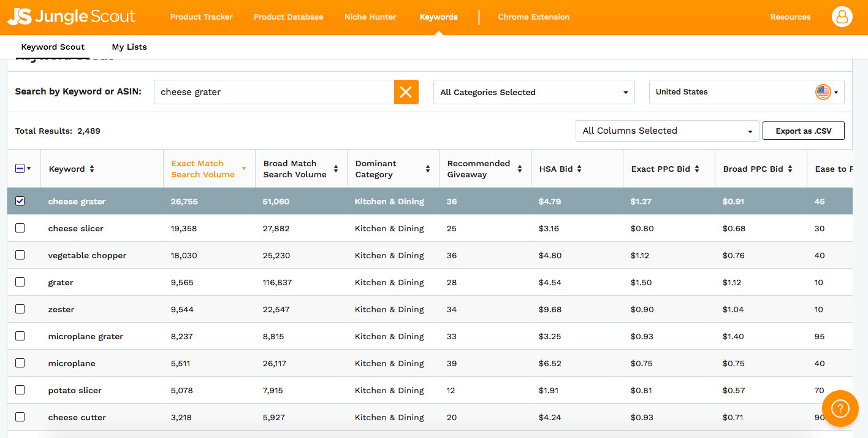Click the cheese grater keyword cell
The height and width of the screenshot is (438, 868).
(77, 201)
